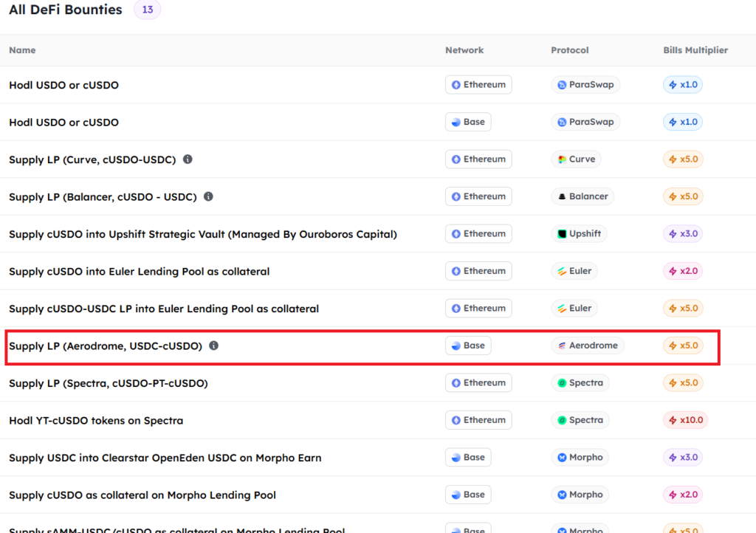The width and height of the screenshot is (756, 533).
Task: Open Supply LP (Balancer, cUSDO - USDC) name
Action: pos(103,196)
